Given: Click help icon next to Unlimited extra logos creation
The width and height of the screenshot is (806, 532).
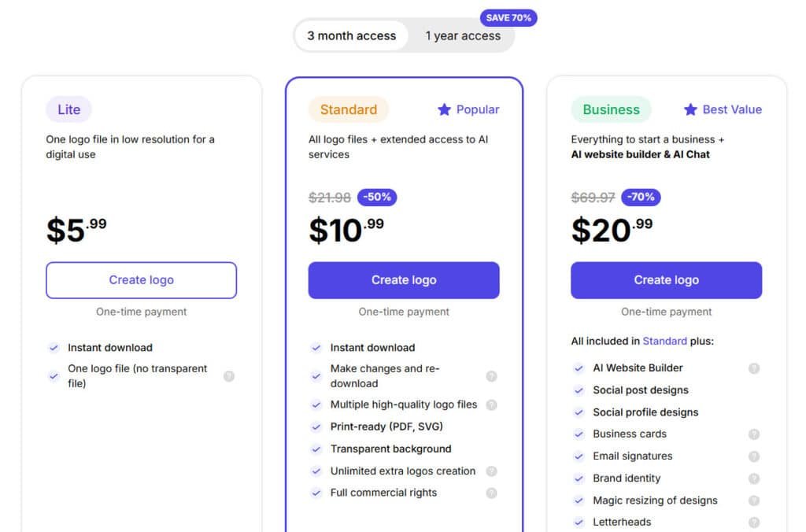Looking at the screenshot, I should coord(491,471).
